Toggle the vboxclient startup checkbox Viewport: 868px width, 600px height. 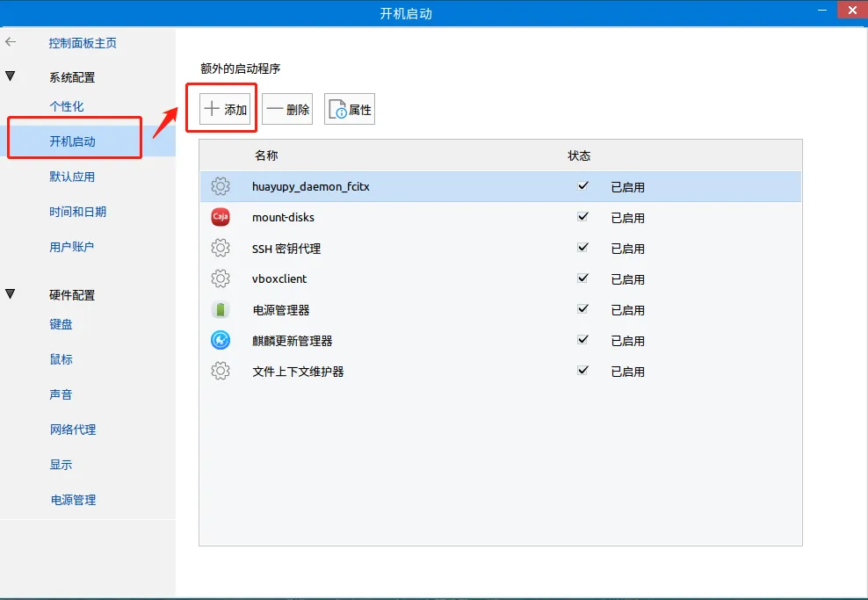pos(582,278)
